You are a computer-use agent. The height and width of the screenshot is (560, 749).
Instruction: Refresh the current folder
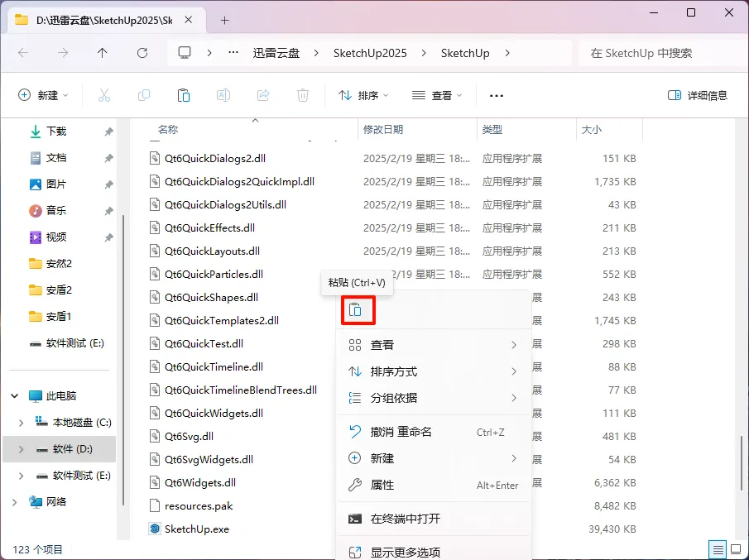click(142, 53)
